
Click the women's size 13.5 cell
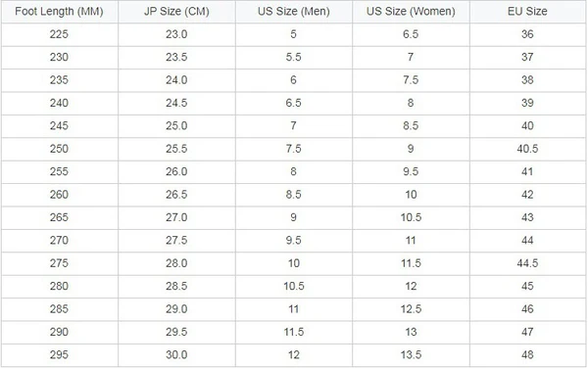point(411,355)
